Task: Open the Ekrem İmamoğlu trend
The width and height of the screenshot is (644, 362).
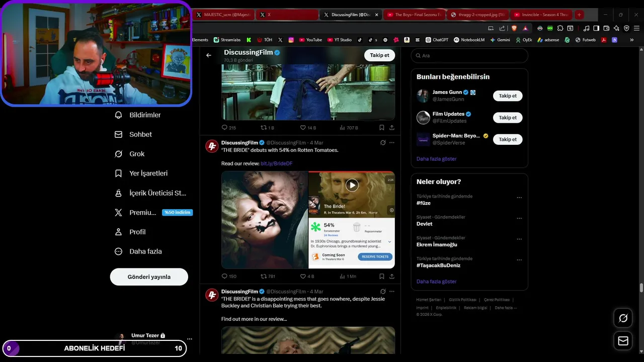Action: point(437,245)
